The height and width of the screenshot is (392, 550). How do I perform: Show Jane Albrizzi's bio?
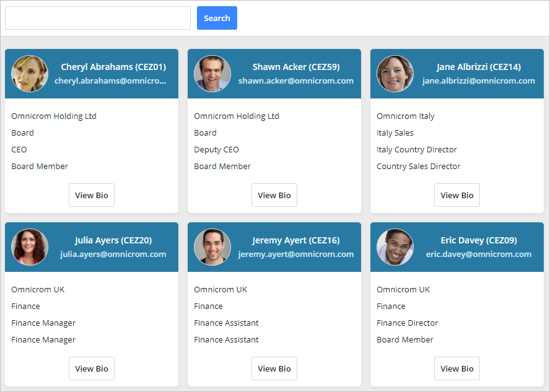457,195
